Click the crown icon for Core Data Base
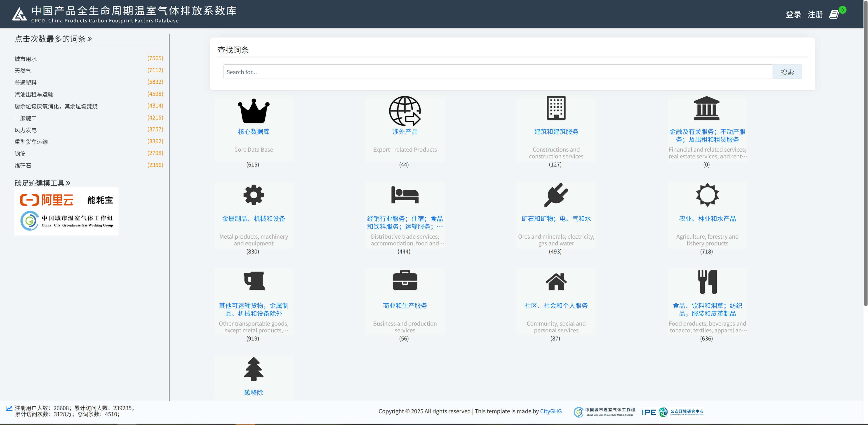Viewport: 868px width, 425px height. [253, 111]
